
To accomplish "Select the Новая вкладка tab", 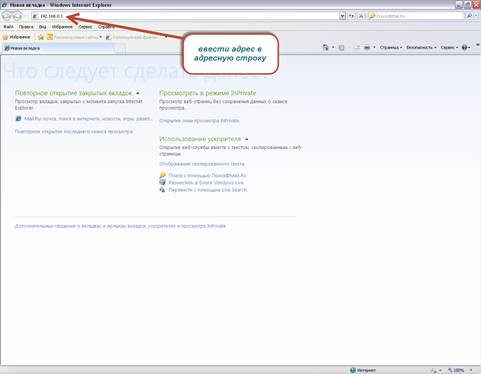I will coord(58,48).
